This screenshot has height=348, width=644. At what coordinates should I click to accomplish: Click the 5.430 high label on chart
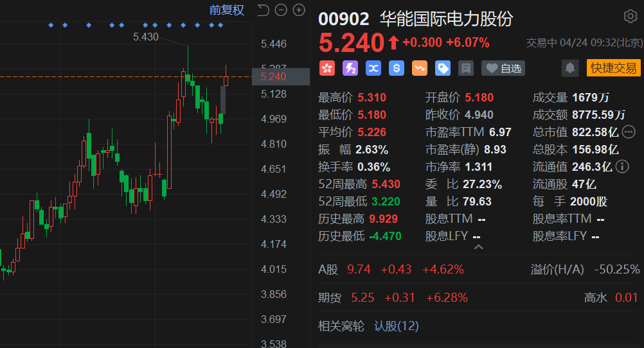tap(146, 37)
